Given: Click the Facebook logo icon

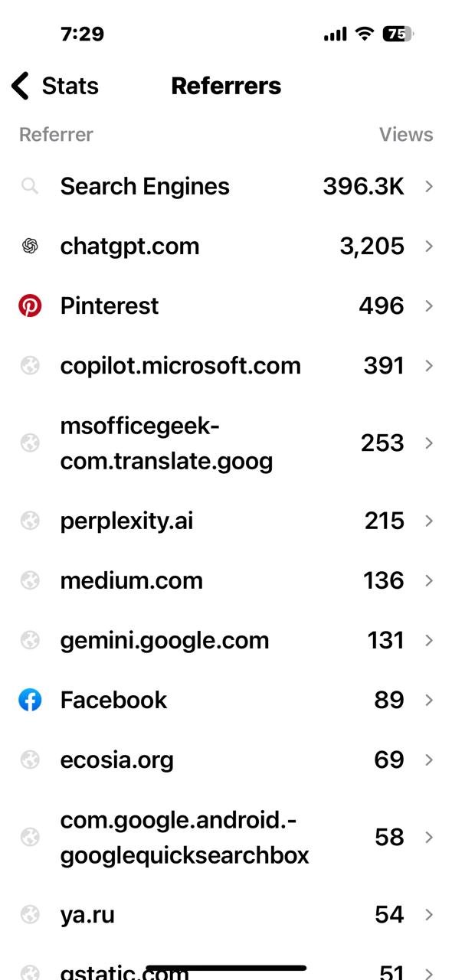Looking at the screenshot, I should coord(30,699).
